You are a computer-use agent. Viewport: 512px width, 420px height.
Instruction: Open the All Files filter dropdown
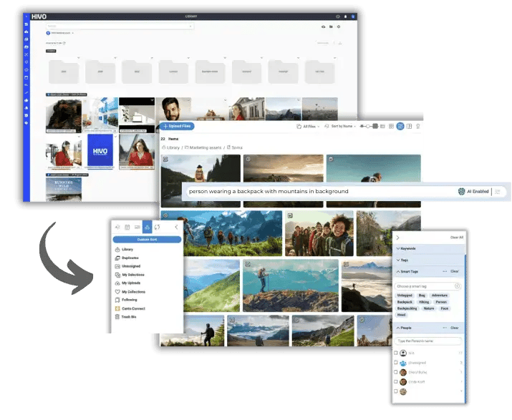tap(307, 126)
